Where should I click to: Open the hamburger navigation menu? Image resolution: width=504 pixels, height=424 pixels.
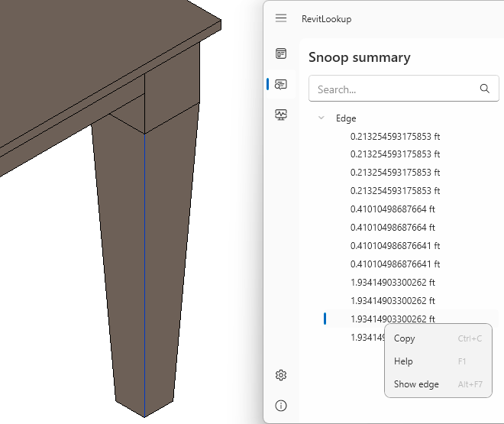click(281, 18)
